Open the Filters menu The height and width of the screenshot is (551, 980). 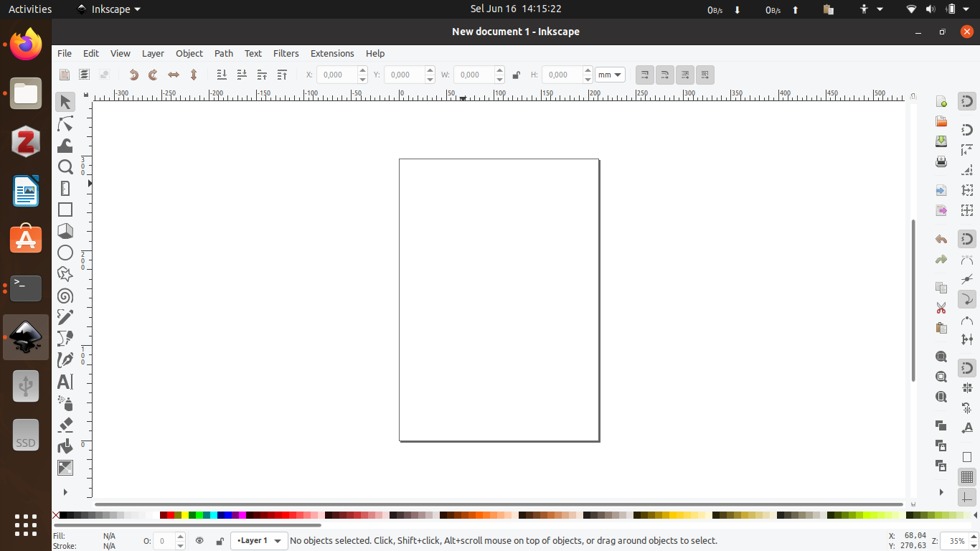[x=286, y=53]
